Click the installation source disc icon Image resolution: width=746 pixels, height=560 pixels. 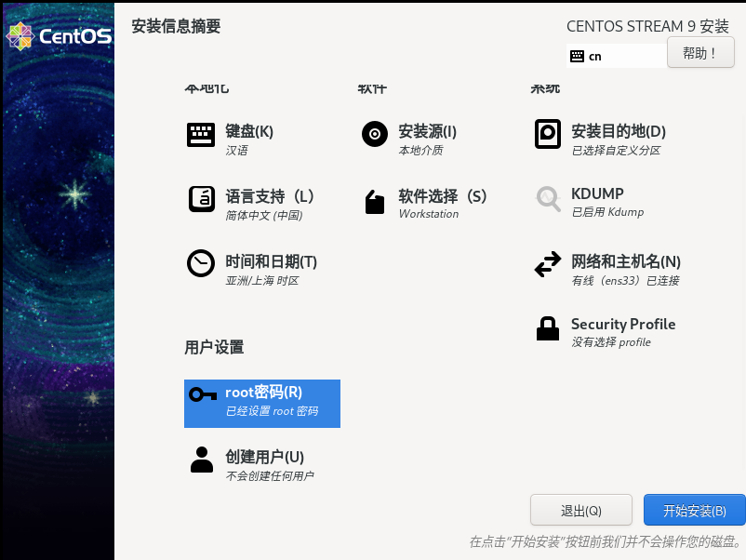click(x=375, y=134)
